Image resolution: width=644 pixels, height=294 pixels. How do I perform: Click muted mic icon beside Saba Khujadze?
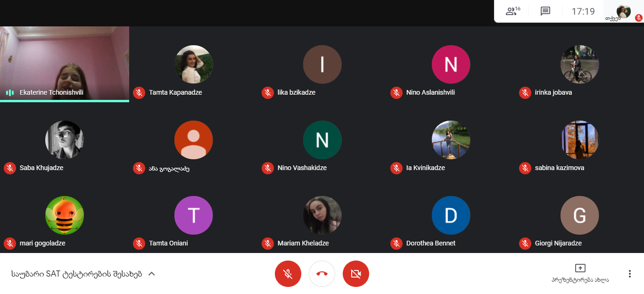(10, 168)
